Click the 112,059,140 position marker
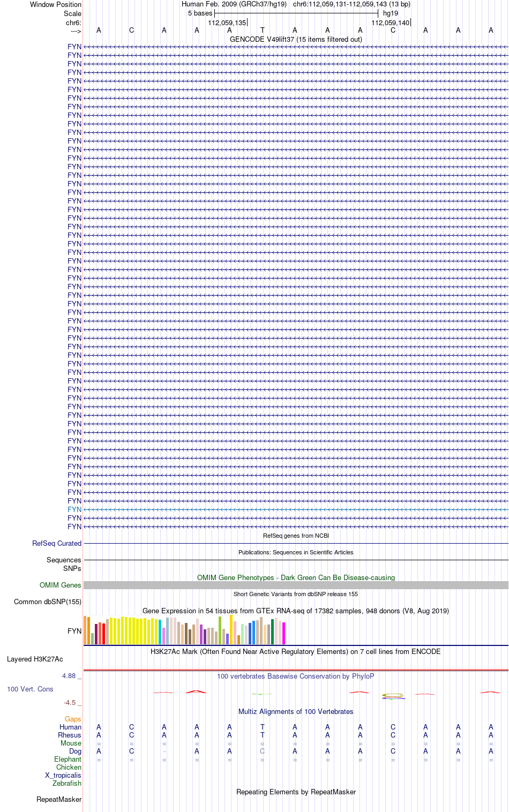The width and height of the screenshot is (509, 812). click(391, 22)
